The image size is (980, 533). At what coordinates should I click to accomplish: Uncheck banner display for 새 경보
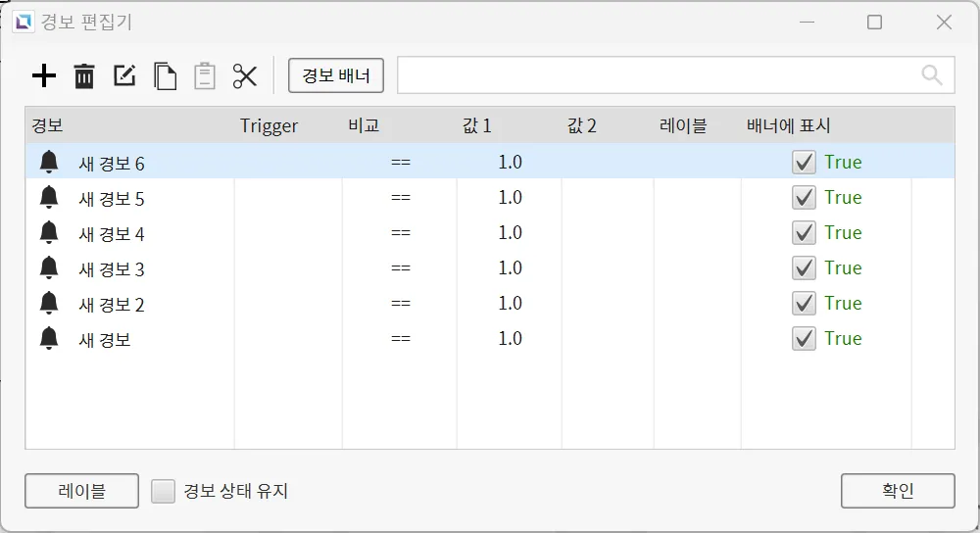click(x=804, y=339)
